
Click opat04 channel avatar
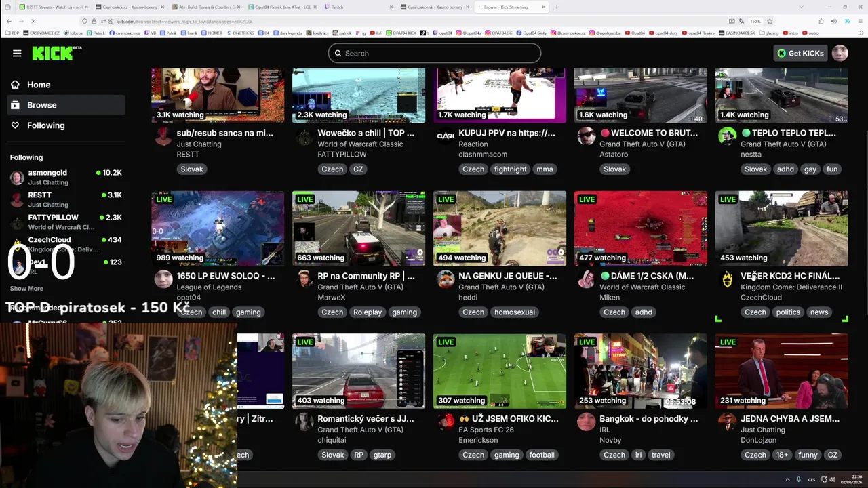[163, 279]
